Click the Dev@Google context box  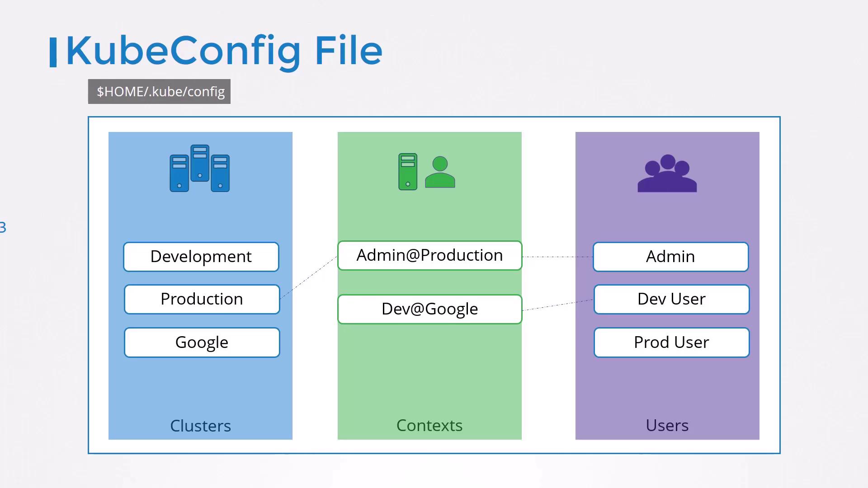[429, 309]
